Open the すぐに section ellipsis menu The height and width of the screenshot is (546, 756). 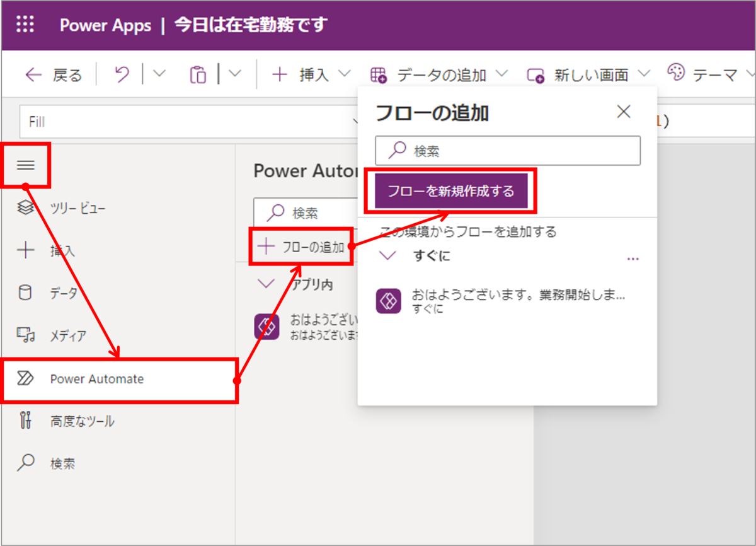pyautogui.click(x=633, y=258)
